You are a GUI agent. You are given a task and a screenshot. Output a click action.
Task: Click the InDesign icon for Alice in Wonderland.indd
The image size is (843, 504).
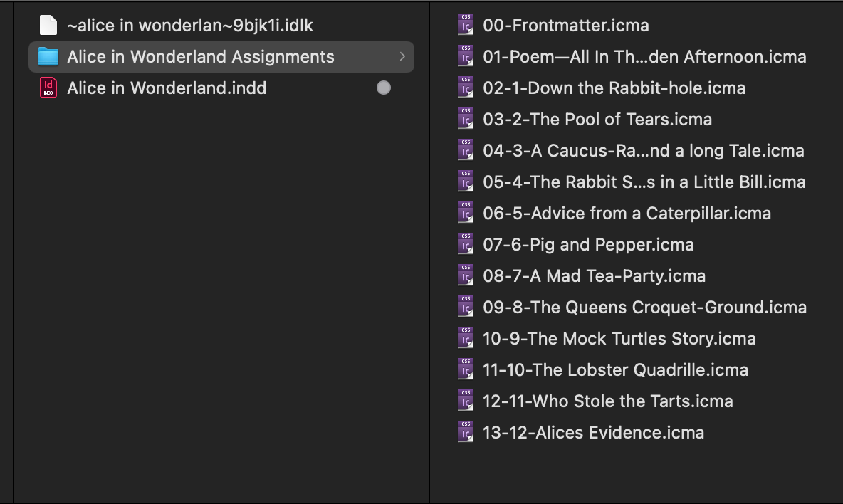tap(47, 88)
